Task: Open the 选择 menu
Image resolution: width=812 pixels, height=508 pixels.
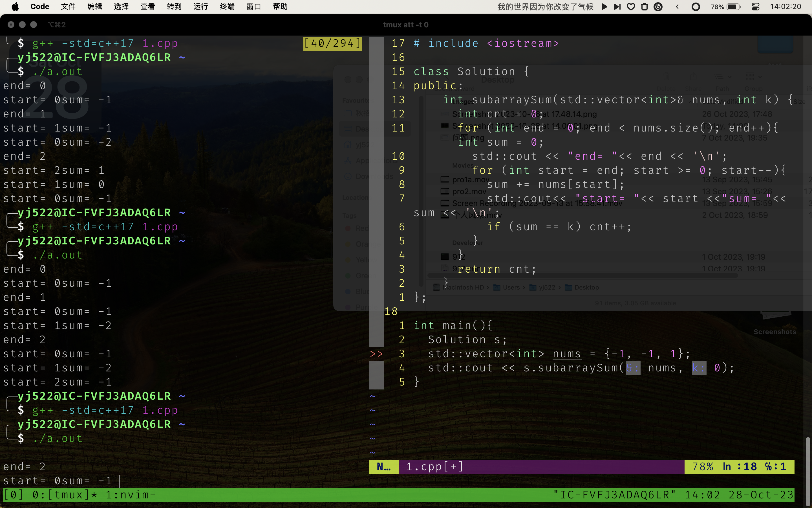Action: point(121,7)
